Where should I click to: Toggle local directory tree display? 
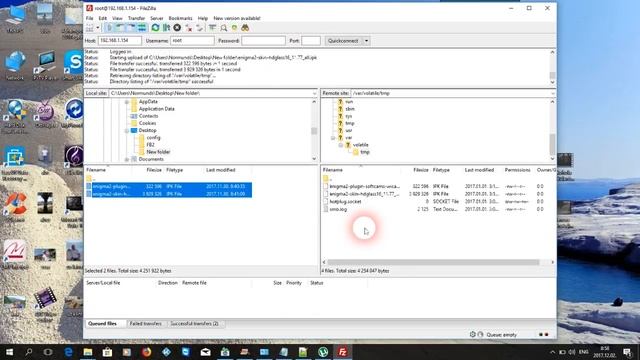(120, 28)
